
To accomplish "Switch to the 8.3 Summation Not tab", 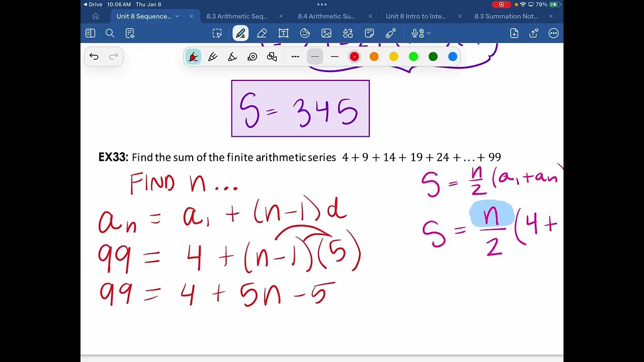I will pyautogui.click(x=506, y=16).
